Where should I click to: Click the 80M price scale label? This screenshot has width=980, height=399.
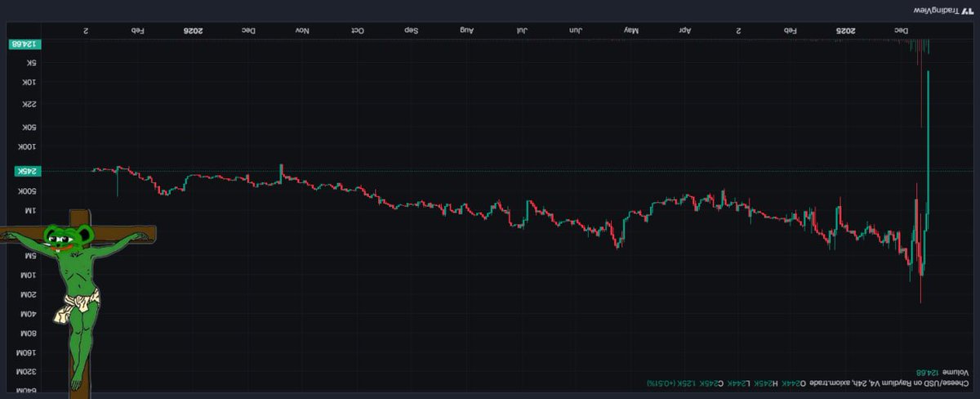[28, 334]
